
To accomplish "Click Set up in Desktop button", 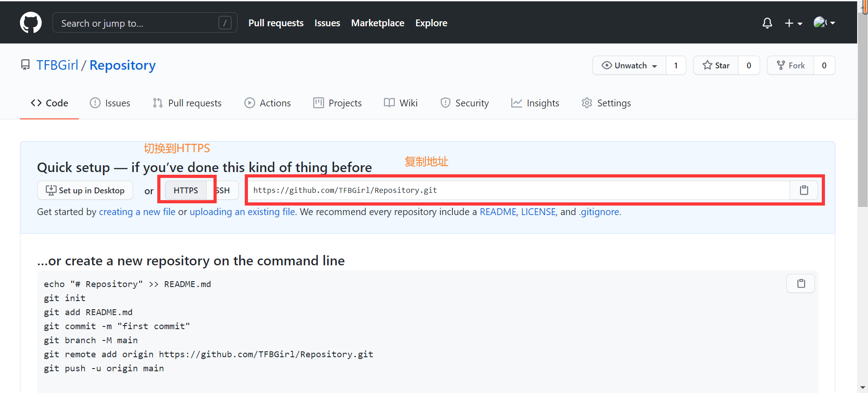I will point(85,190).
